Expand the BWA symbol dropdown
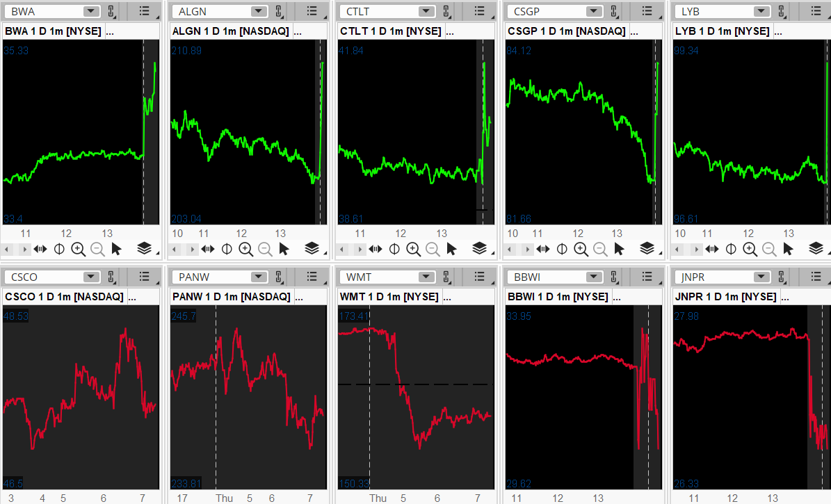 tap(91, 11)
